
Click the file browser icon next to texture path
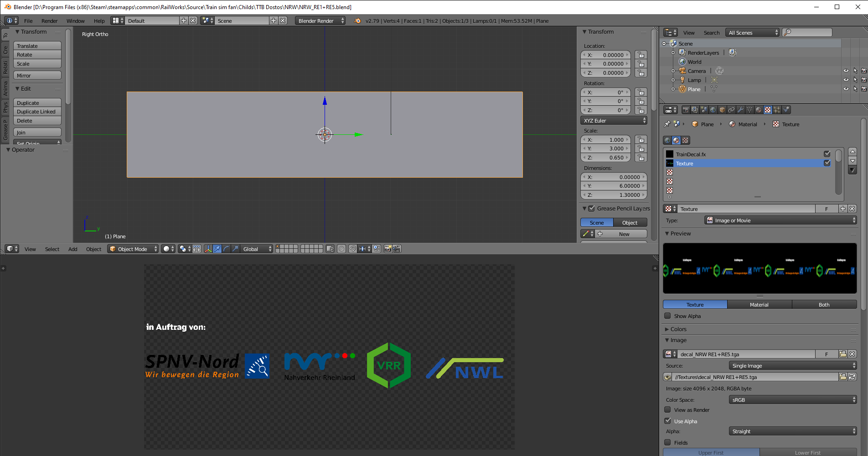pos(843,377)
